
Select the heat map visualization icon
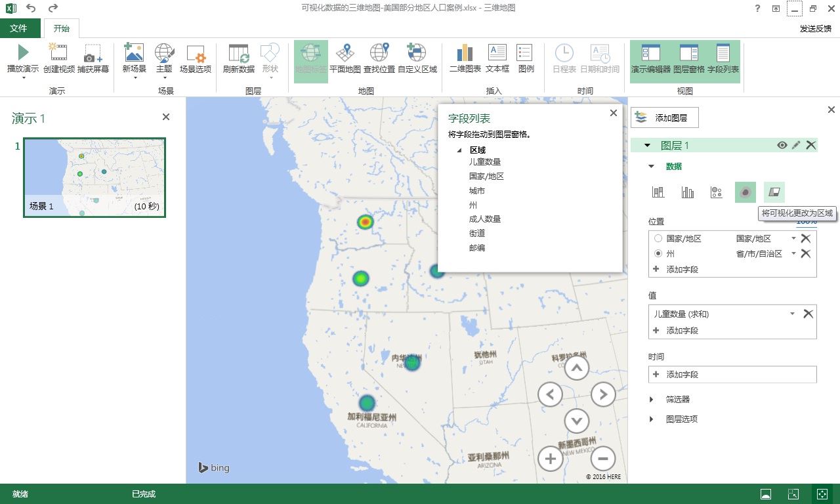745,192
